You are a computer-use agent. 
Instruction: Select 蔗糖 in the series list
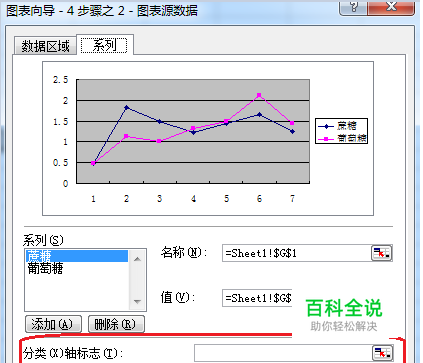[77, 256]
